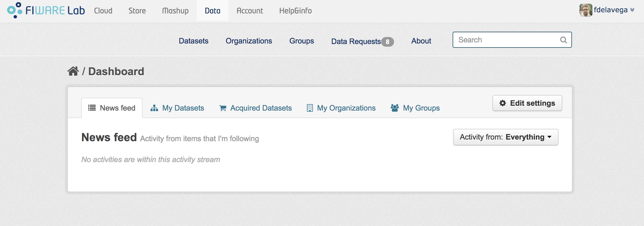Open the Account portal tab
Viewport: 644px width, 226px height.
(x=250, y=11)
